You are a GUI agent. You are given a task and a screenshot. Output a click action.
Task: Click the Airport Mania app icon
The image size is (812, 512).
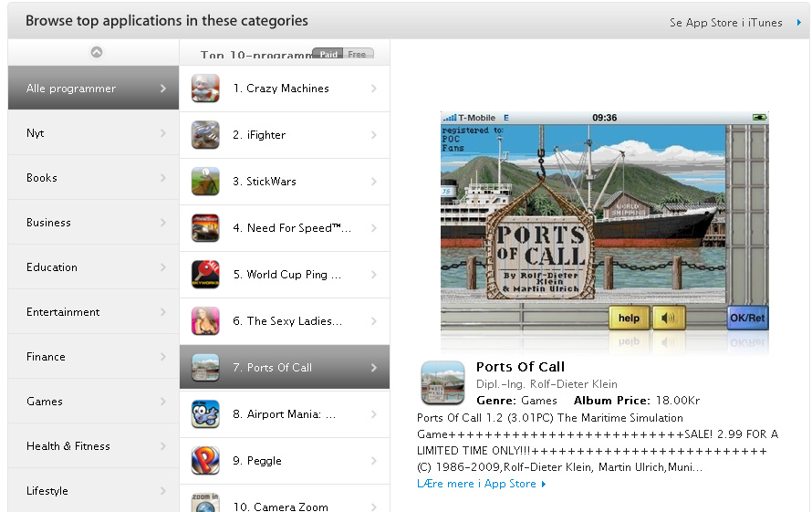[205, 414]
